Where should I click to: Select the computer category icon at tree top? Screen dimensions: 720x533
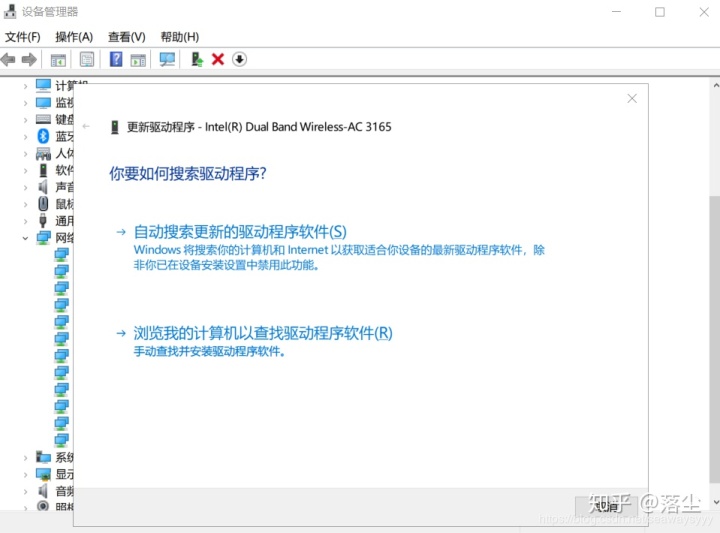tap(43, 85)
